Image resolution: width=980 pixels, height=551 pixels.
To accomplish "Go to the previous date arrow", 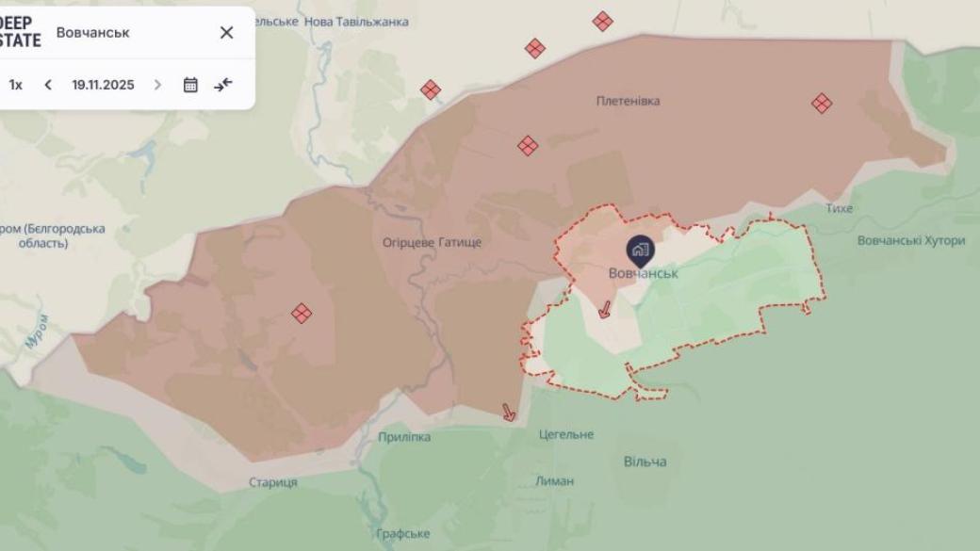I will 48,85.
